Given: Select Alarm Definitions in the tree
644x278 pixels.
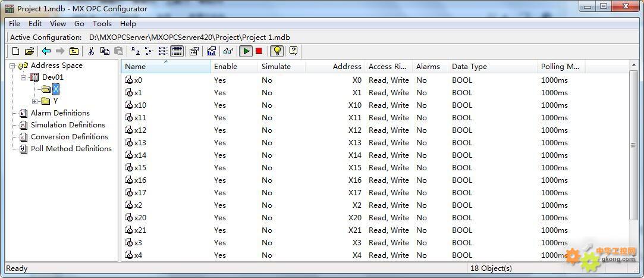Looking at the screenshot, I should click(60, 113).
